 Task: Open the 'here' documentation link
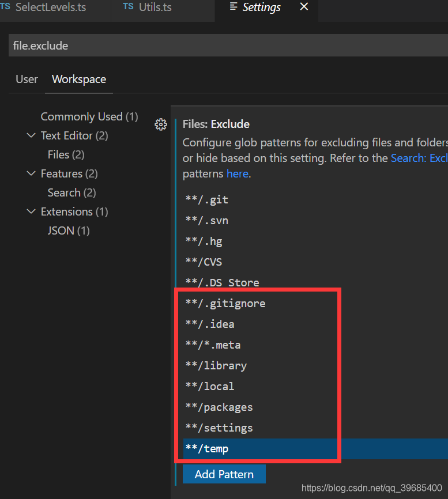(x=237, y=173)
